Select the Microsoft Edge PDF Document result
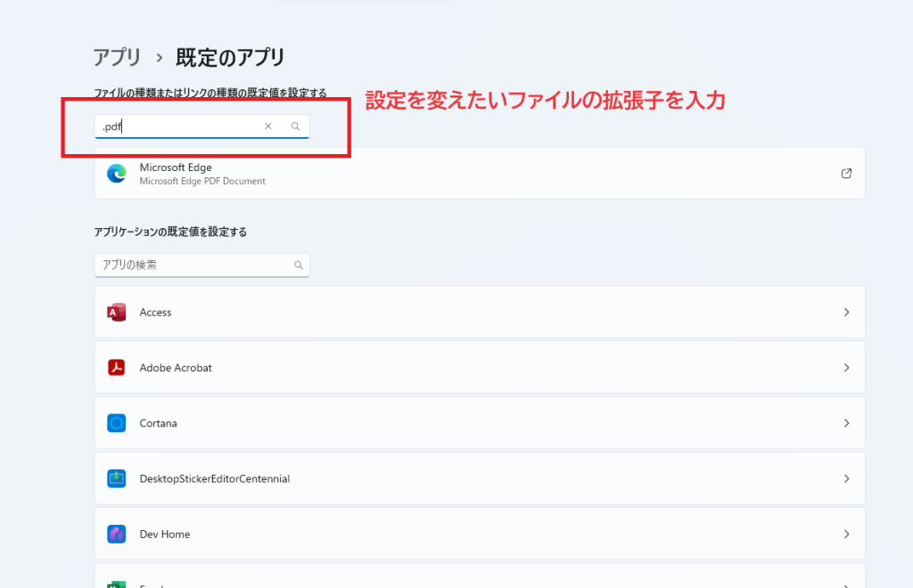This screenshot has height=588, width=913. [480, 174]
